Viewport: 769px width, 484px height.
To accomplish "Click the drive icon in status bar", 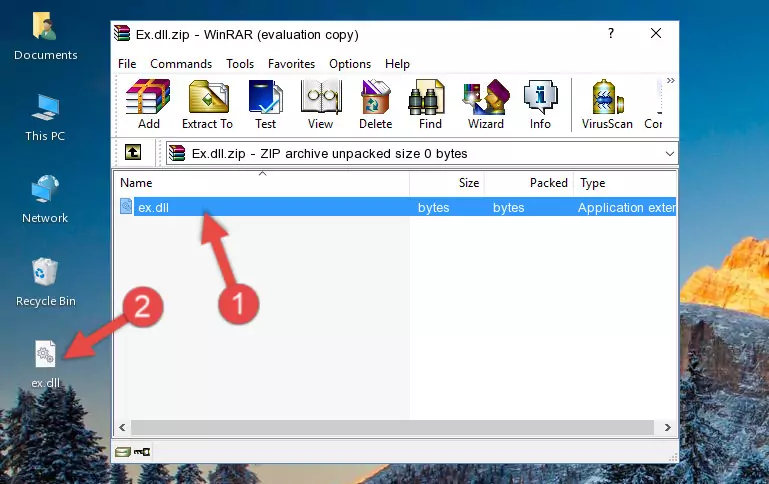I will (x=123, y=452).
